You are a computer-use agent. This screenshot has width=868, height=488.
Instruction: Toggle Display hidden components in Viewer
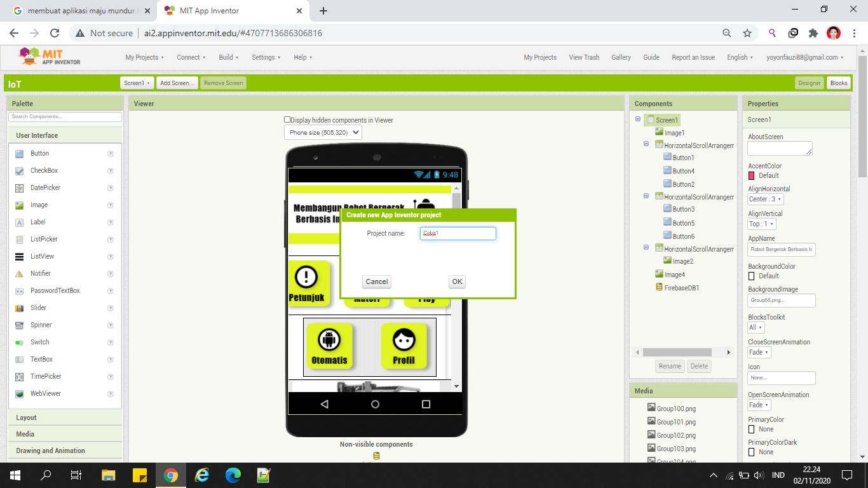tap(287, 119)
